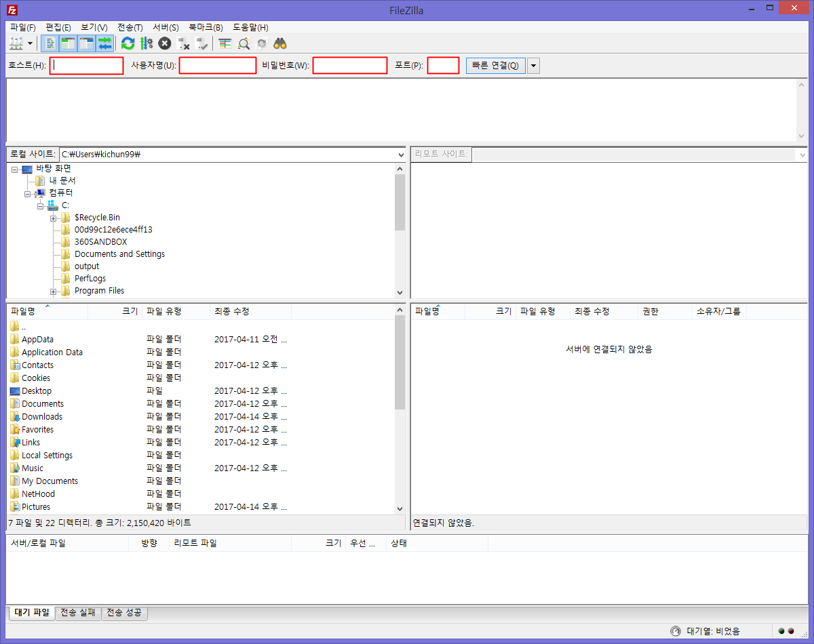Click the queue status icon in status bar
Viewport: 814px width, 644px height.
point(675,631)
